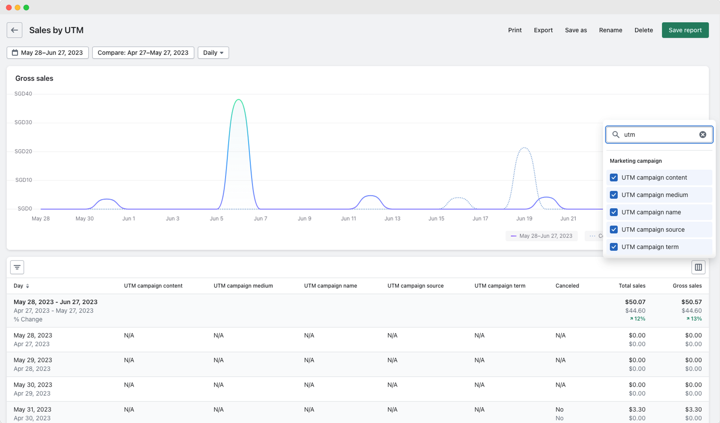Click the Save report button
The image size is (720, 423).
click(685, 30)
